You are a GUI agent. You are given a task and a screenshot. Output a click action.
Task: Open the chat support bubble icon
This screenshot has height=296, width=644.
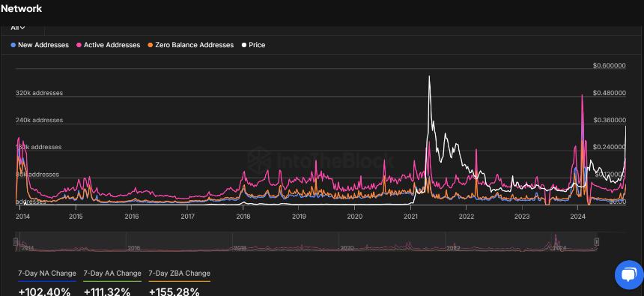(629, 275)
